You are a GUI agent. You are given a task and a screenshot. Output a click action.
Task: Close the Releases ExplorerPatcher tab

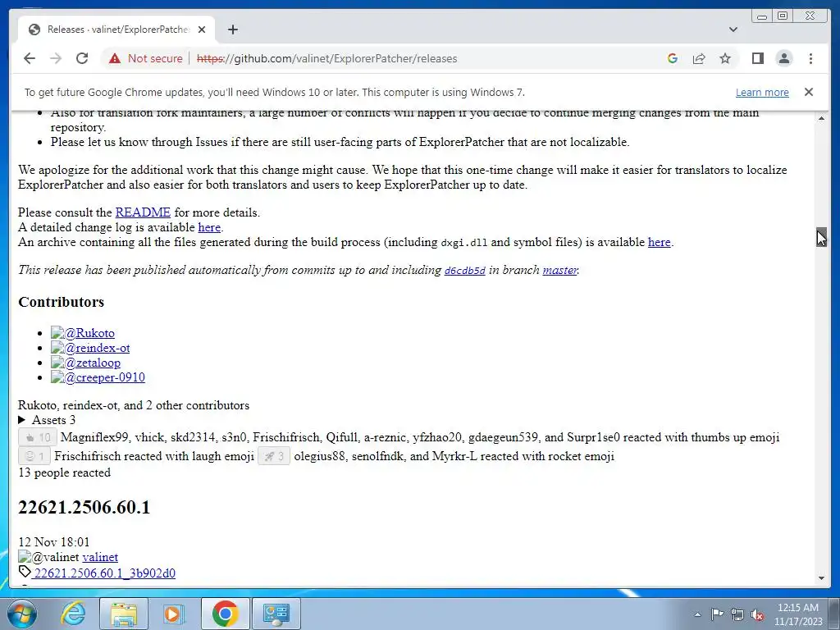pos(202,30)
